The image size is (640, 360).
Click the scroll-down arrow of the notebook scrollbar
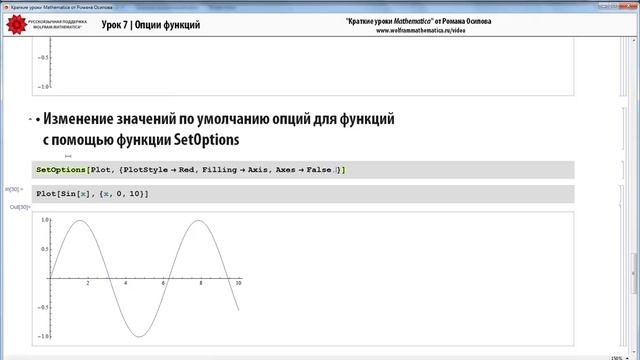pos(634,351)
